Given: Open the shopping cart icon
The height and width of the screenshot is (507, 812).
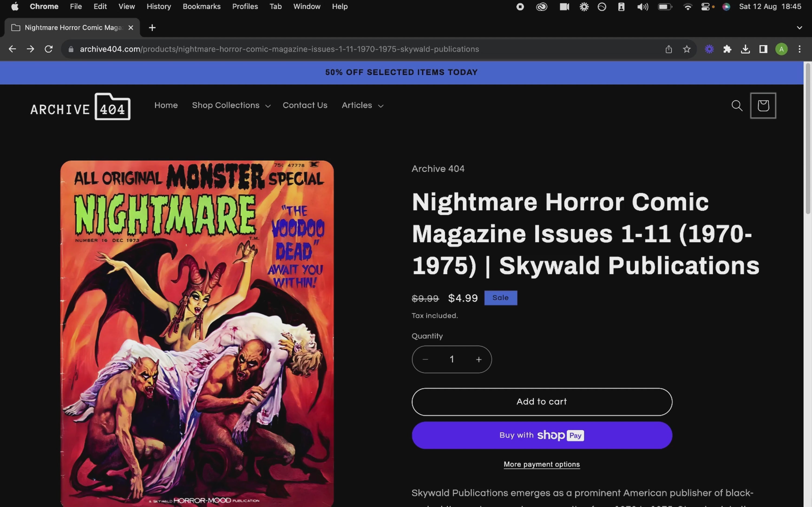Looking at the screenshot, I should [x=763, y=106].
